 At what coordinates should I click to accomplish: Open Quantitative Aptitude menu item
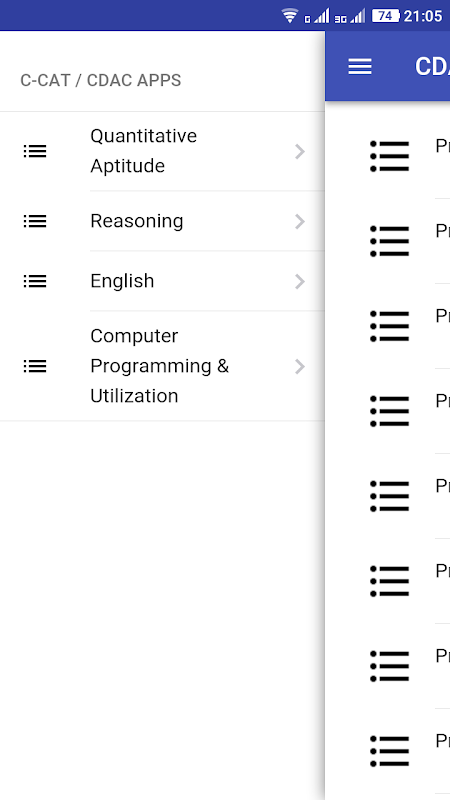pos(162,151)
